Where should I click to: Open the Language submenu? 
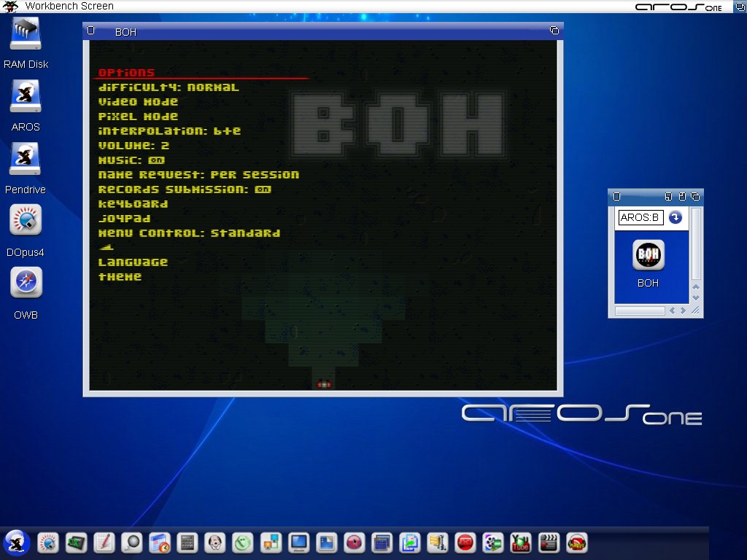(x=133, y=262)
